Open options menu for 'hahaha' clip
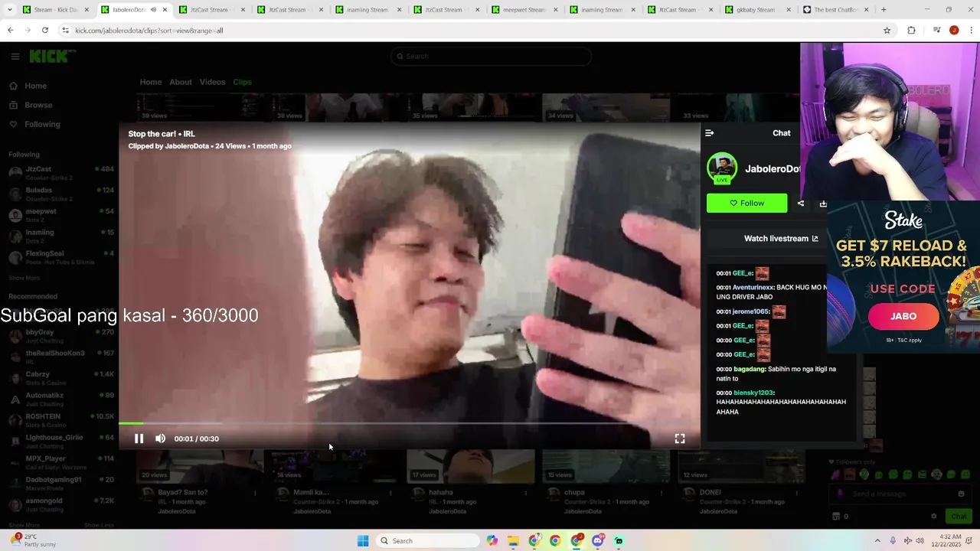This screenshot has height=551, width=980. [x=526, y=493]
